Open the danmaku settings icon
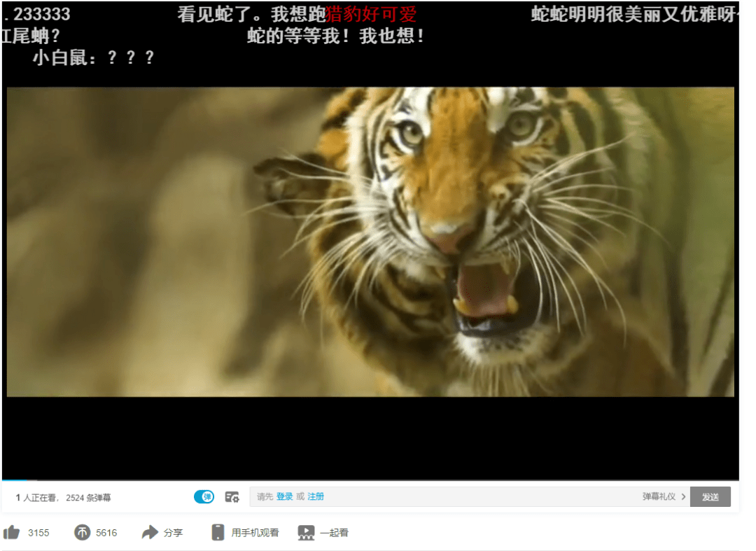This screenshot has height=551, width=756. (232, 496)
